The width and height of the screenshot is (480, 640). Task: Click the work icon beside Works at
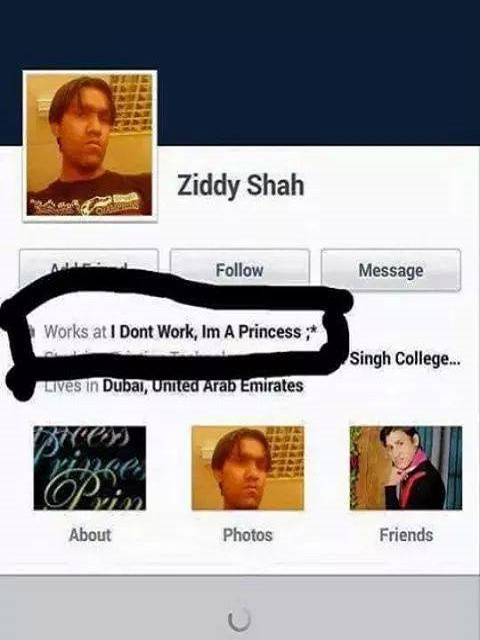point(30,329)
